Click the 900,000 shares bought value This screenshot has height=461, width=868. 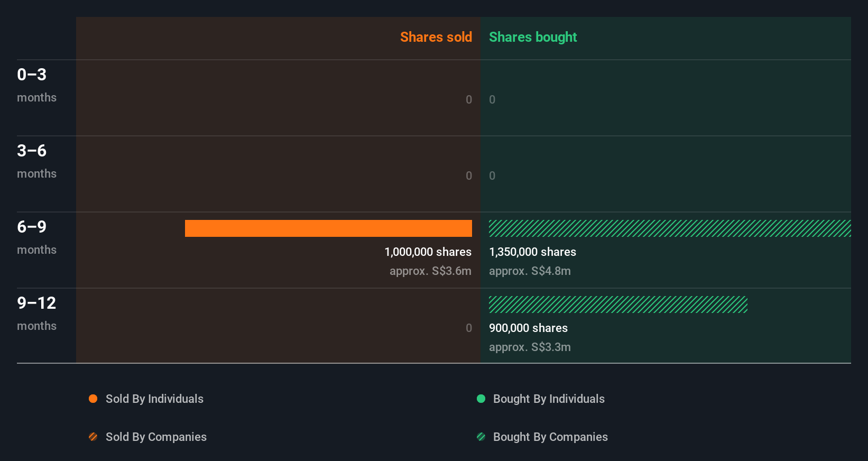pos(528,328)
